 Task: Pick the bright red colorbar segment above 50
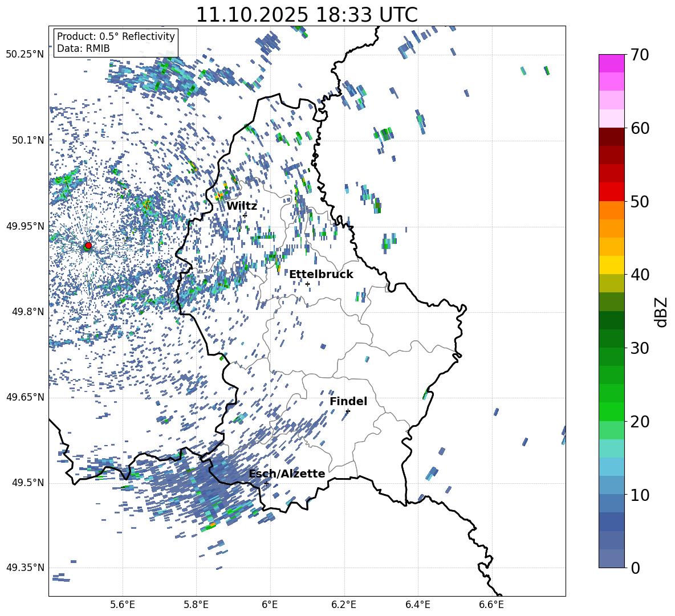point(612,191)
